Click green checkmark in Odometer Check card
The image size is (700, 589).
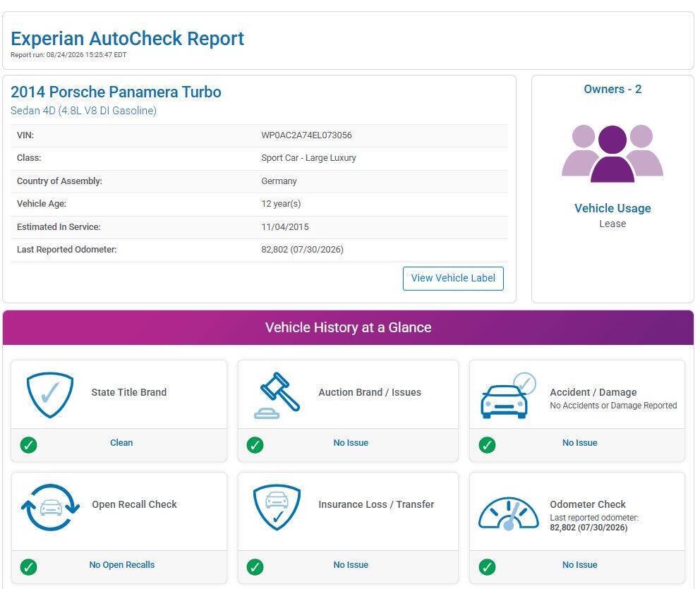click(x=487, y=566)
